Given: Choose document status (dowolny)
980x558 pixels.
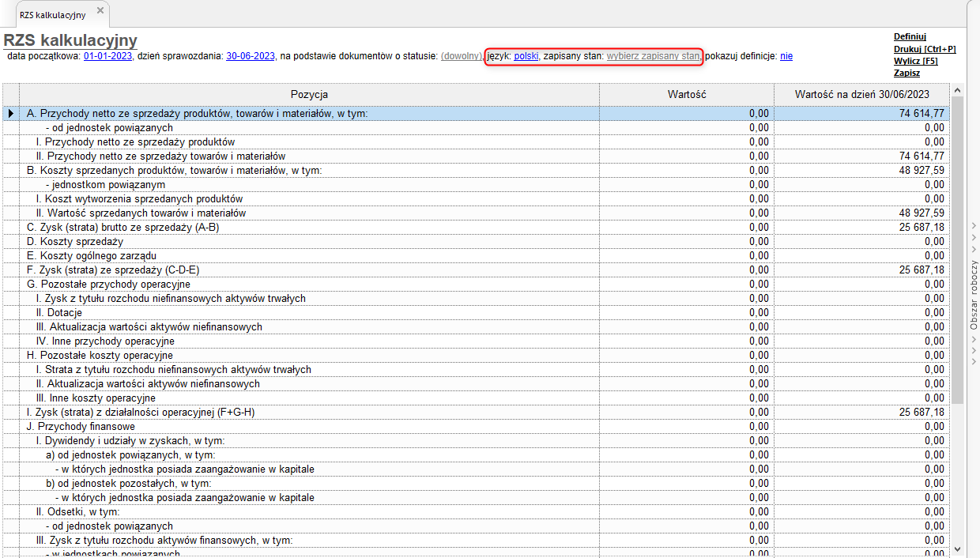Looking at the screenshot, I should coord(461,56).
